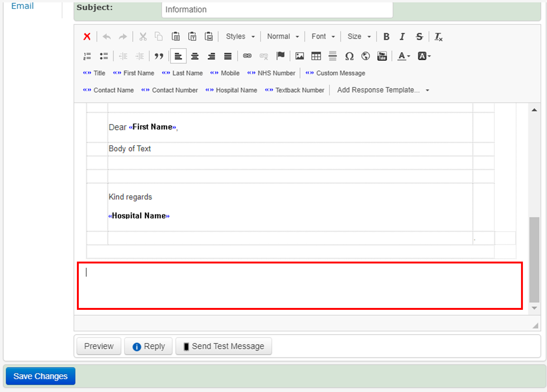Toggle the block quote button
547x392 pixels.
click(159, 56)
